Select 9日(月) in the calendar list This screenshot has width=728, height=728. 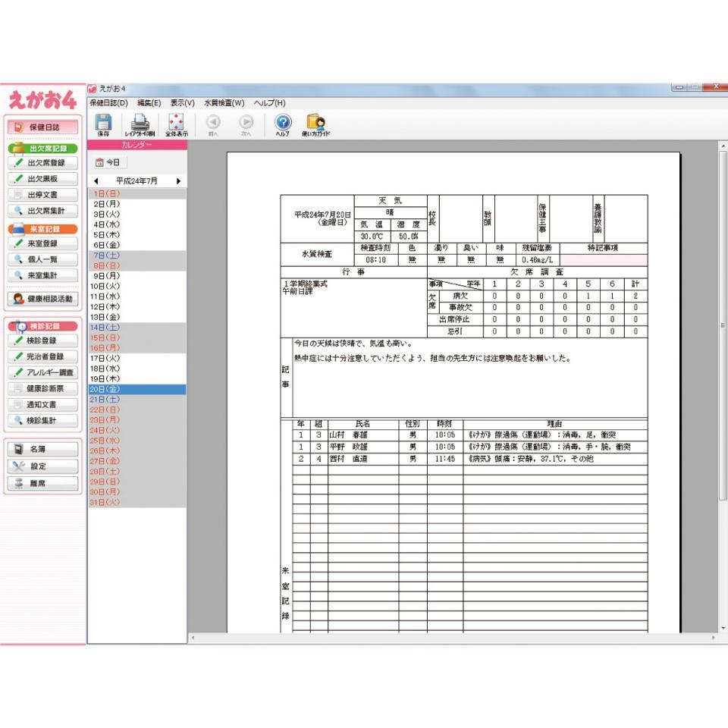[x=101, y=277]
